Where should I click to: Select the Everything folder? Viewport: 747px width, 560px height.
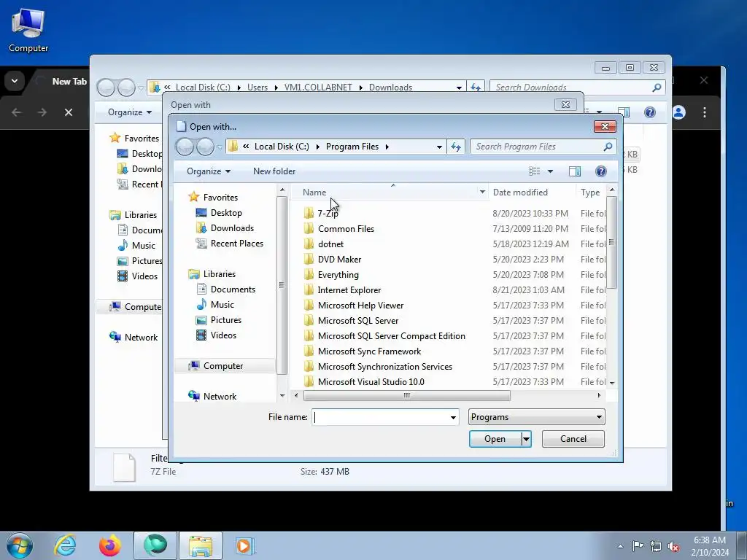click(x=338, y=275)
